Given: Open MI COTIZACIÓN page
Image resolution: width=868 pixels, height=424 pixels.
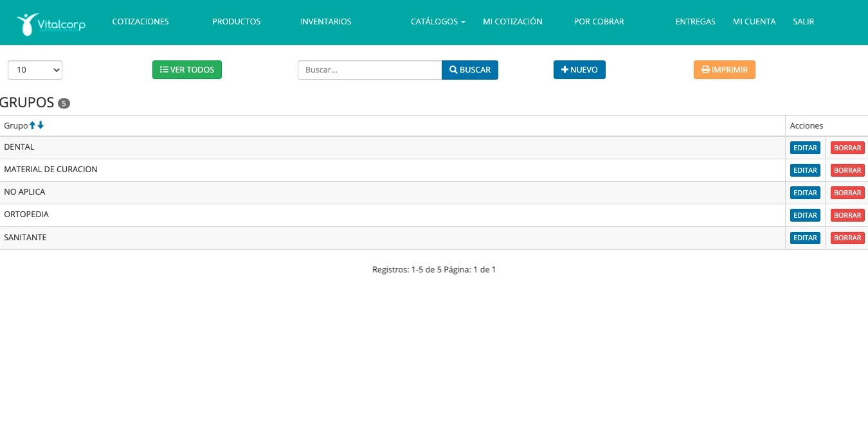Looking at the screenshot, I should (512, 22).
